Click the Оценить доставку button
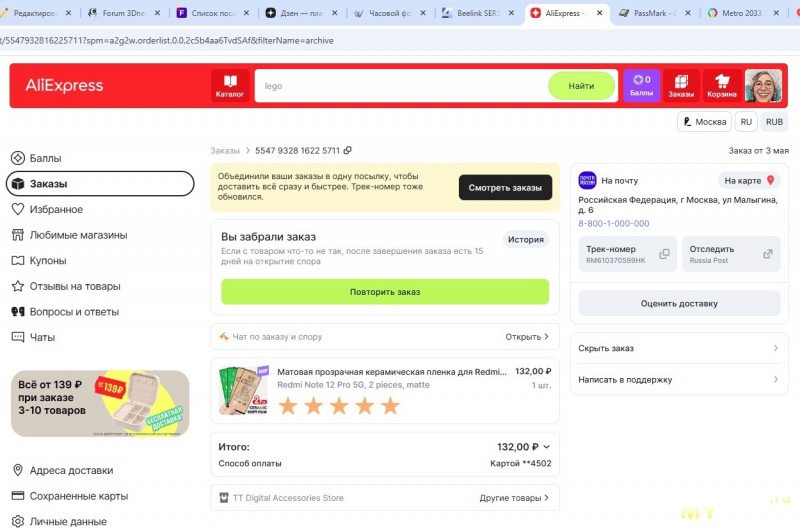800x529 pixels. (x=679, y=304)
